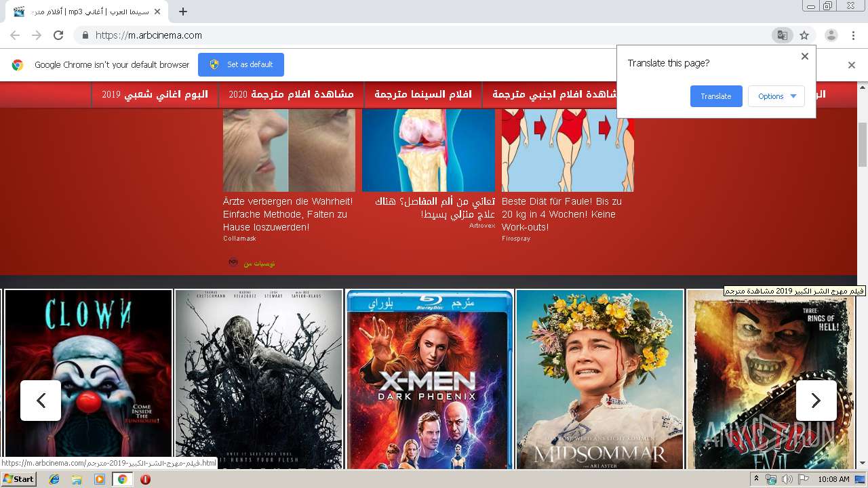
Task: Open the wrinkles ad image
Action: click(x=289, y=150)
